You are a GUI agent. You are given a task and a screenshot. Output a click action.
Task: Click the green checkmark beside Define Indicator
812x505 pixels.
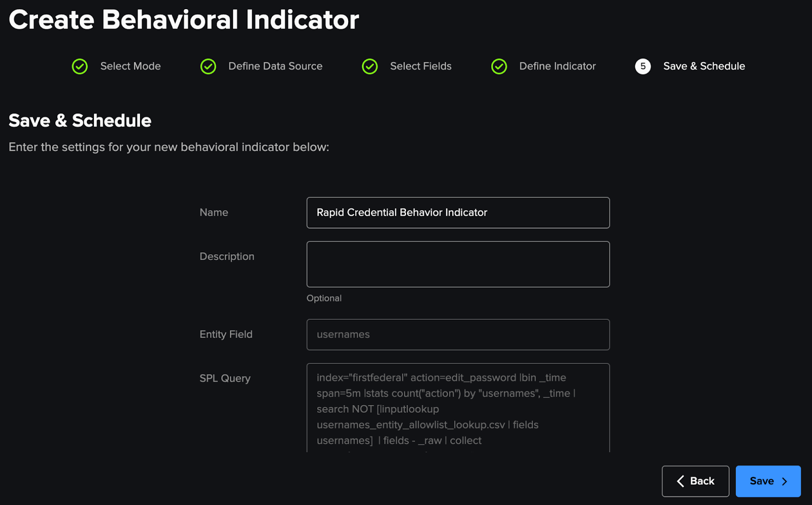499,66
